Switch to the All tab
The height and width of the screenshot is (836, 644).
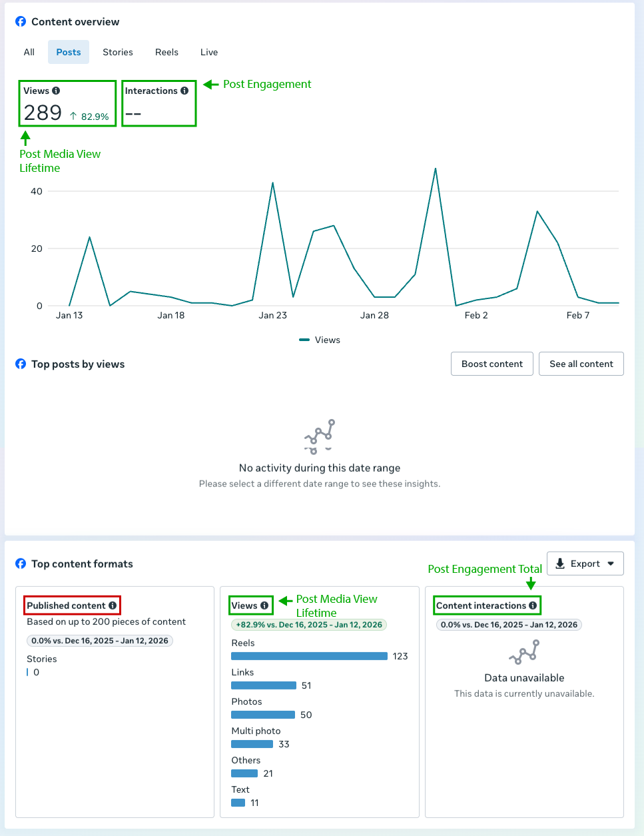29,52
